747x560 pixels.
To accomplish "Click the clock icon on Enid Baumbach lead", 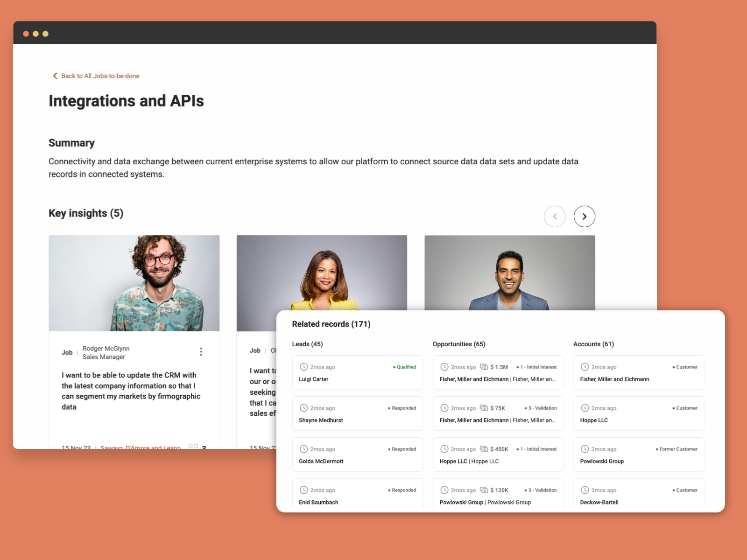I will [303, 490].
